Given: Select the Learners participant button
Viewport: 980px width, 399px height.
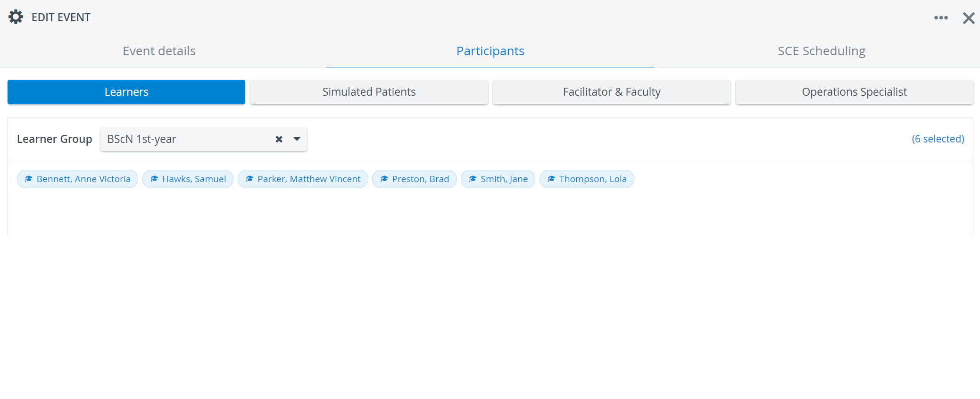Looking at the screenshot, I should 126,92.
